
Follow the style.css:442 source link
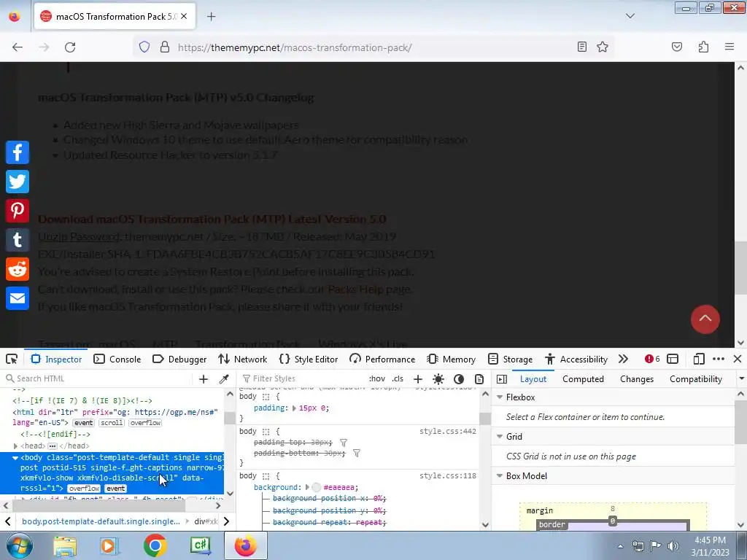pyautogui.click(x=448, y=431)
